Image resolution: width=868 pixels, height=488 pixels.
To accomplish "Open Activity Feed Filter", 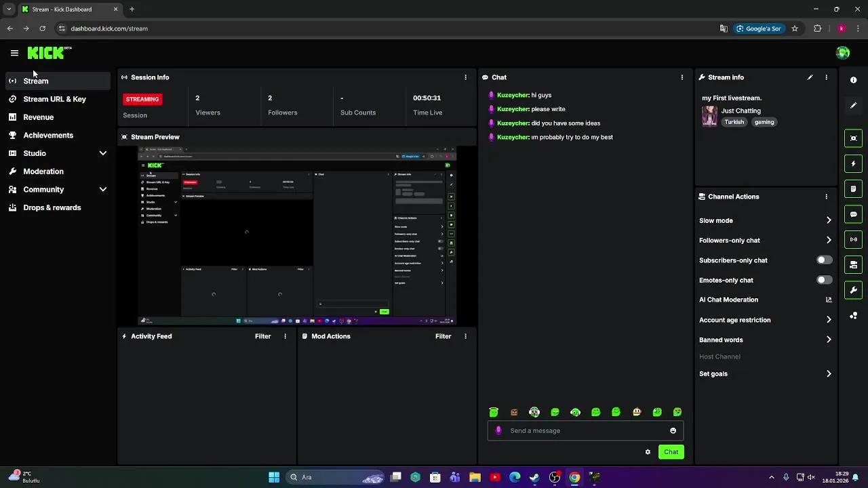I will tap(262, 336).
